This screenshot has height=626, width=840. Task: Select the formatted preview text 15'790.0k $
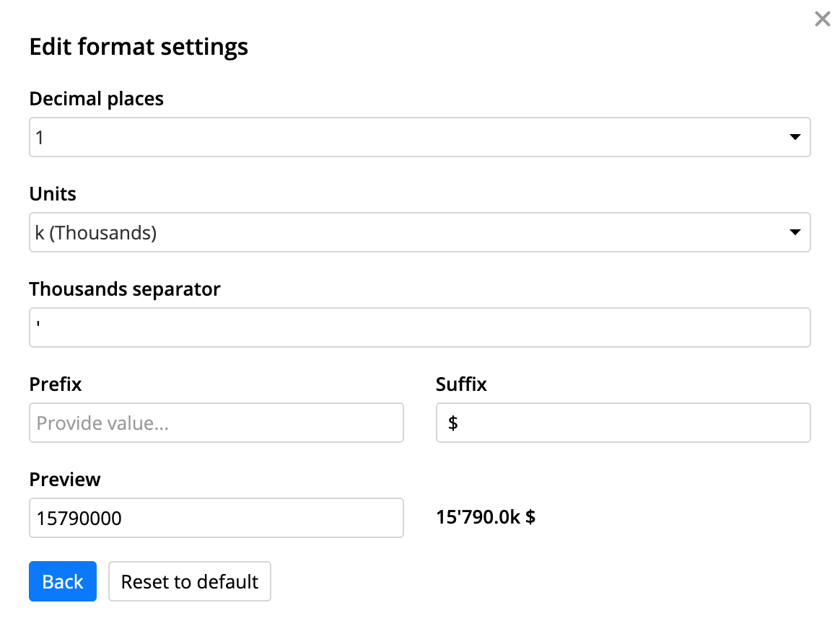click(x=486, y=517)
